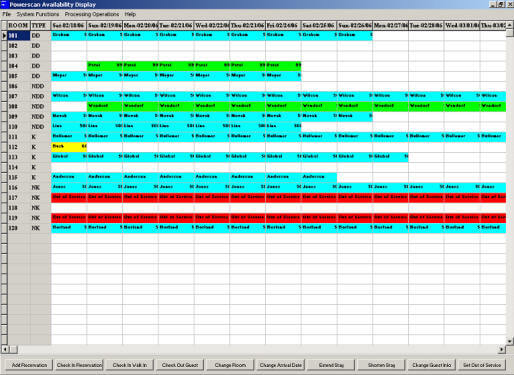Open the Processing Operations menu
Viewport: 514px width, 375px height.
[92, 14]
